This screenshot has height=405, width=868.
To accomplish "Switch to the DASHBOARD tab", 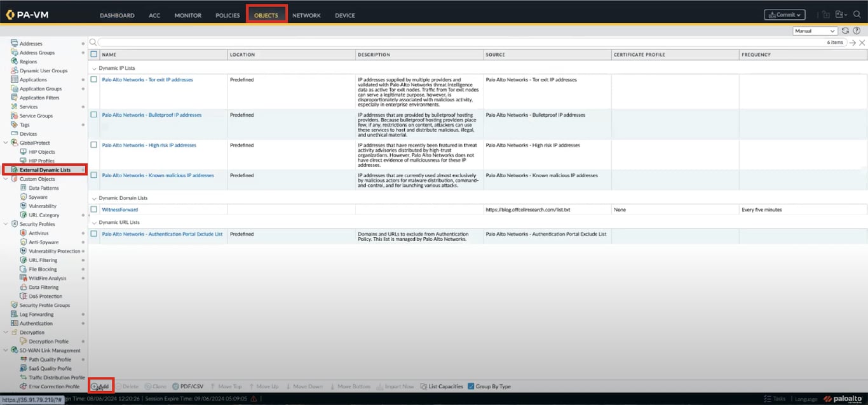I will click(117, 15).
